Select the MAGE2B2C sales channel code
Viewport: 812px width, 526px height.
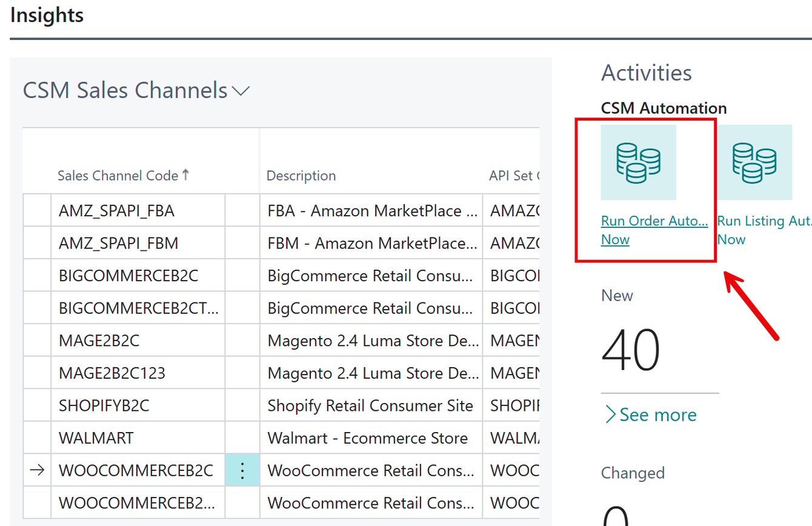tap(99, 341)
